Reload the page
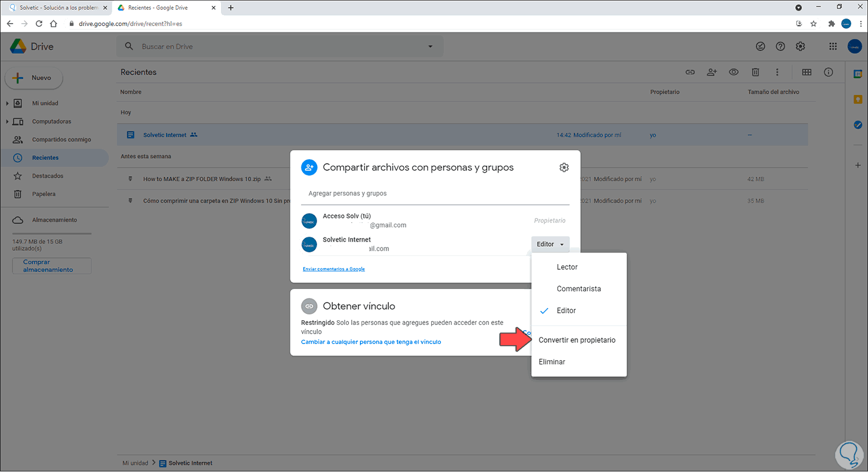This screenshot has height=472, width=868. (x=39, y=24)
